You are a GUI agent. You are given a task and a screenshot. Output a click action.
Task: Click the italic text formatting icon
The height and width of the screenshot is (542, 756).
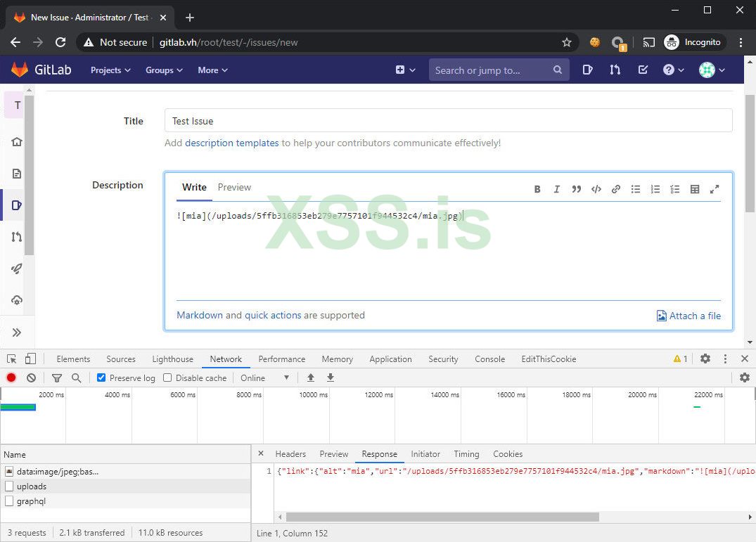coord(556,189)
